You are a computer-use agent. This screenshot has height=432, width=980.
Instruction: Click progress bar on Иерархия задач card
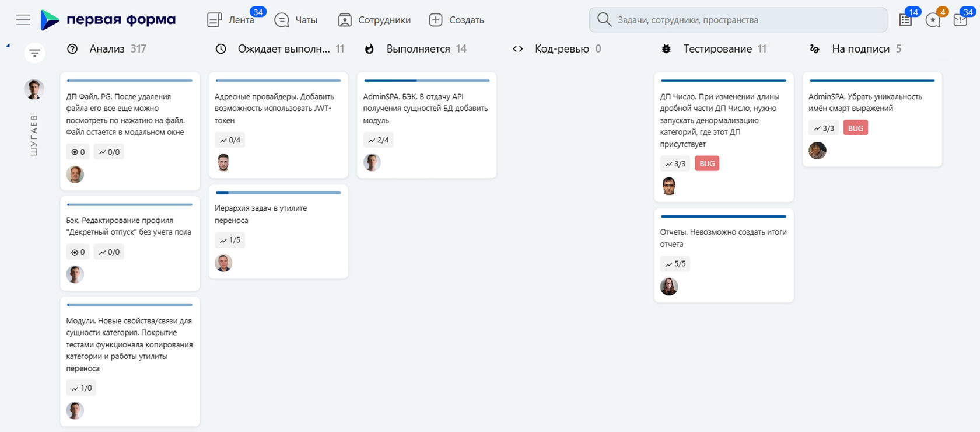(278, 193)
